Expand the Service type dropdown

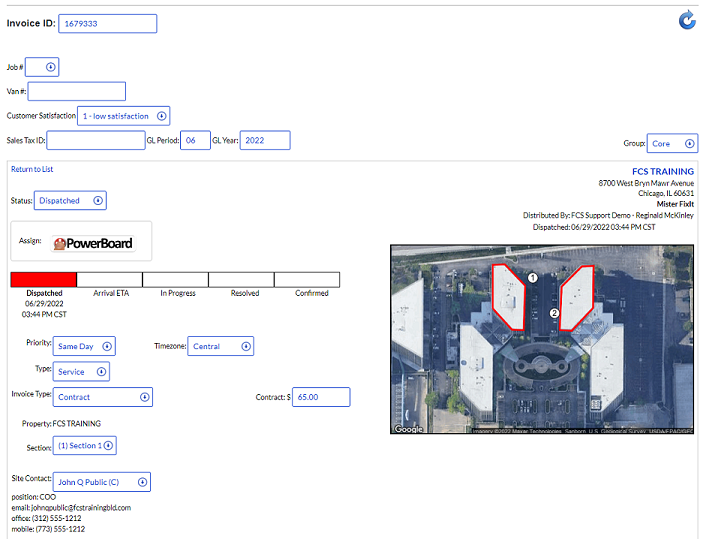pos(81,372)
